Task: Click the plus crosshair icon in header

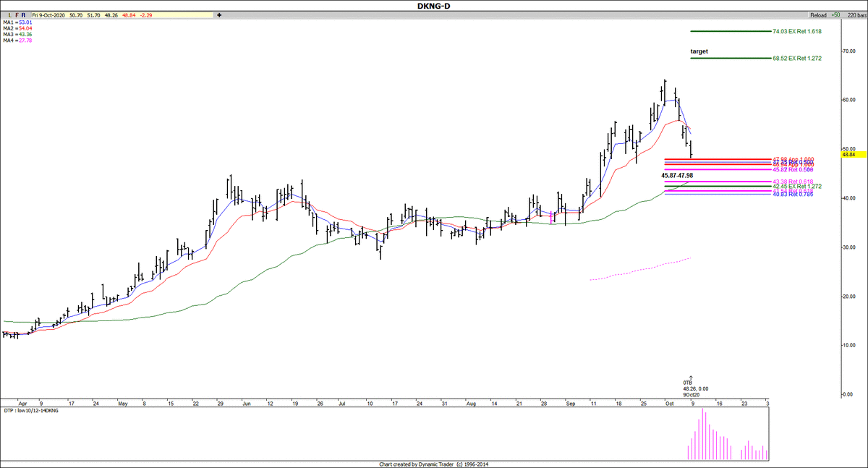Action: click(218, 14)
